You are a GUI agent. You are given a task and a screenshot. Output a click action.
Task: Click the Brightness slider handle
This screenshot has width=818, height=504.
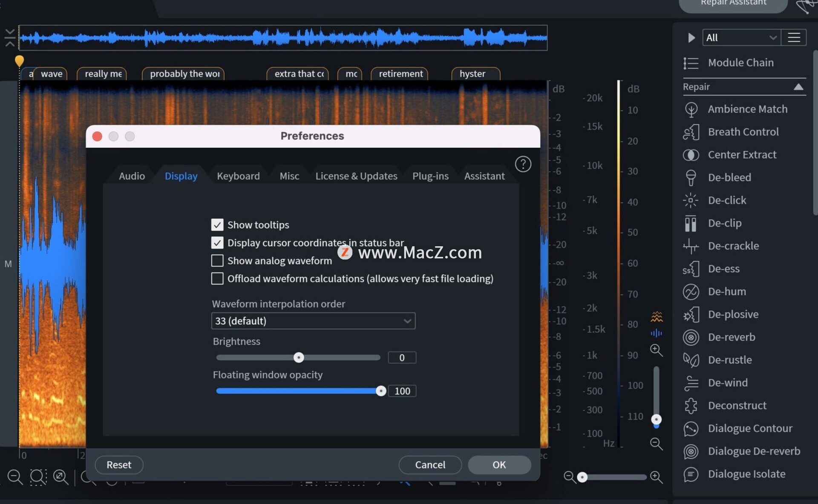pyautogui.click(x=299, y=357)
